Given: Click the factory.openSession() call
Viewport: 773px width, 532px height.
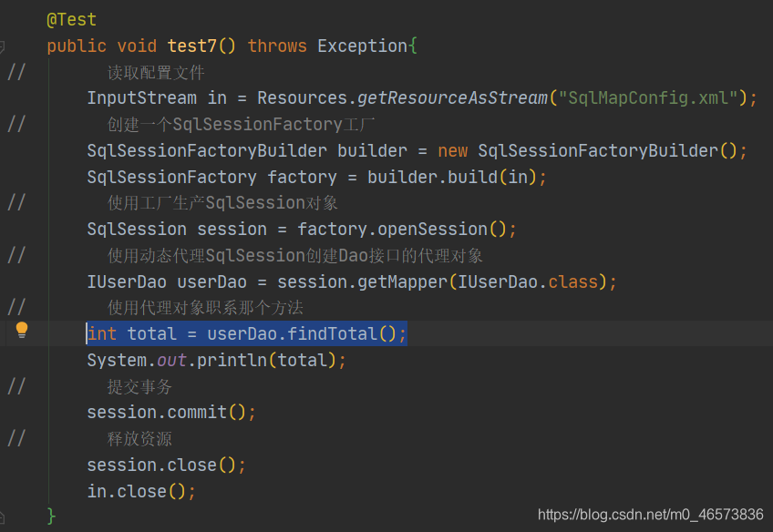Looking at the screenshot, I should 402,229.
